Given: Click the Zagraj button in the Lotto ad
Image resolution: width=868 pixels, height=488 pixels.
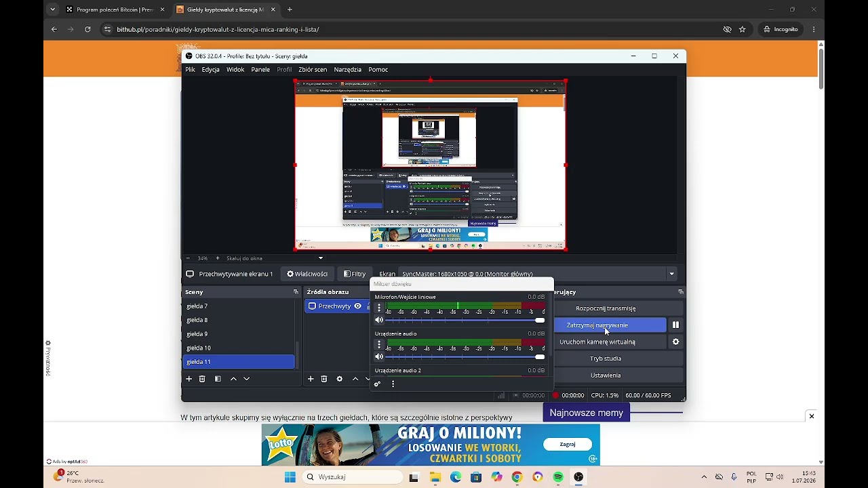Looking at the screenshot, I should 568,445.
